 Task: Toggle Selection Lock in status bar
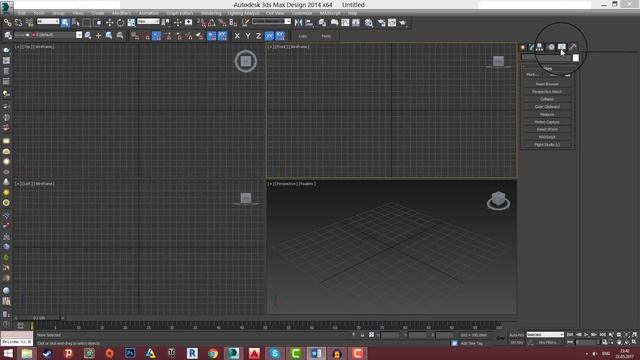(x=362, y=335)
